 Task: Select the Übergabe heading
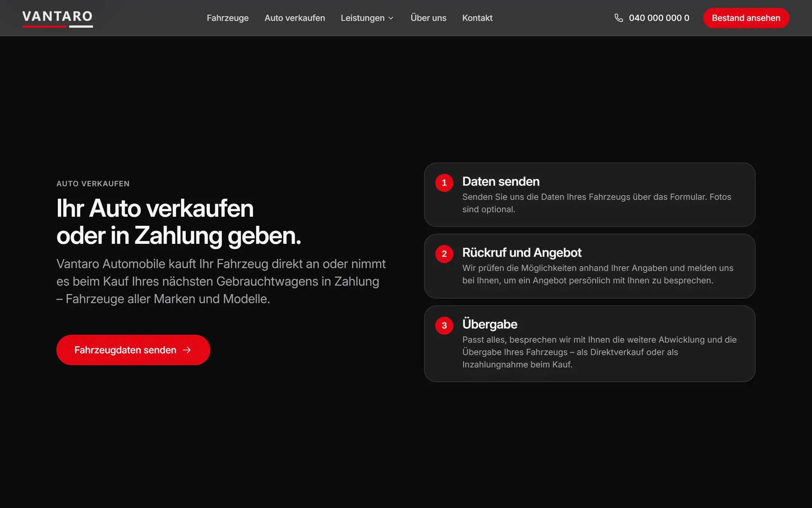point(489,324)
